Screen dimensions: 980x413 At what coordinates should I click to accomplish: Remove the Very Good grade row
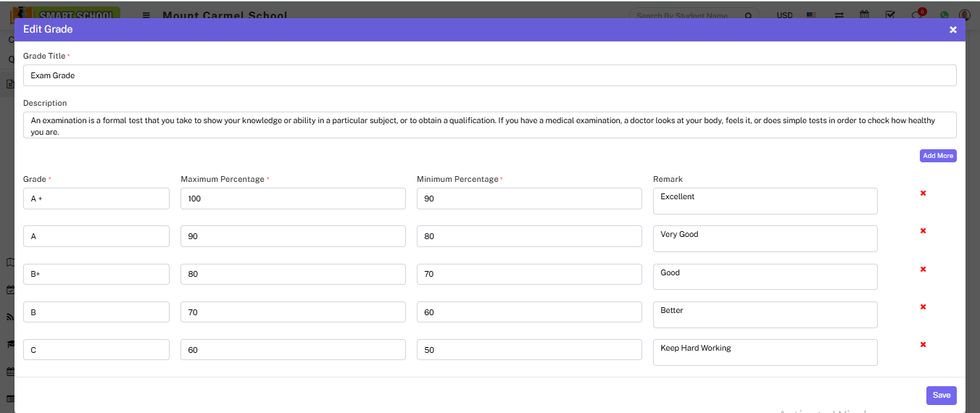pos(923,231)
